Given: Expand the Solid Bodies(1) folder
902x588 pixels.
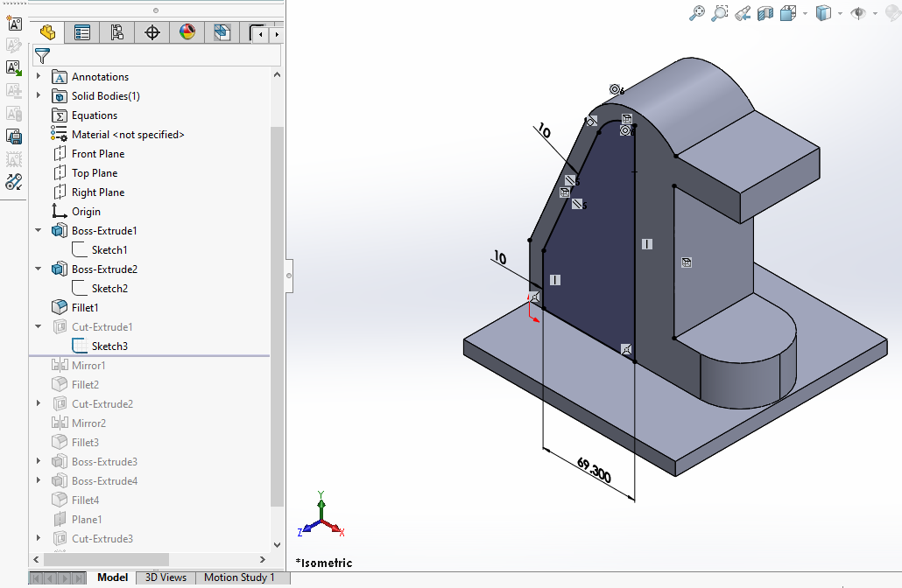Looking at the screenshot, I should click(39, 96).
